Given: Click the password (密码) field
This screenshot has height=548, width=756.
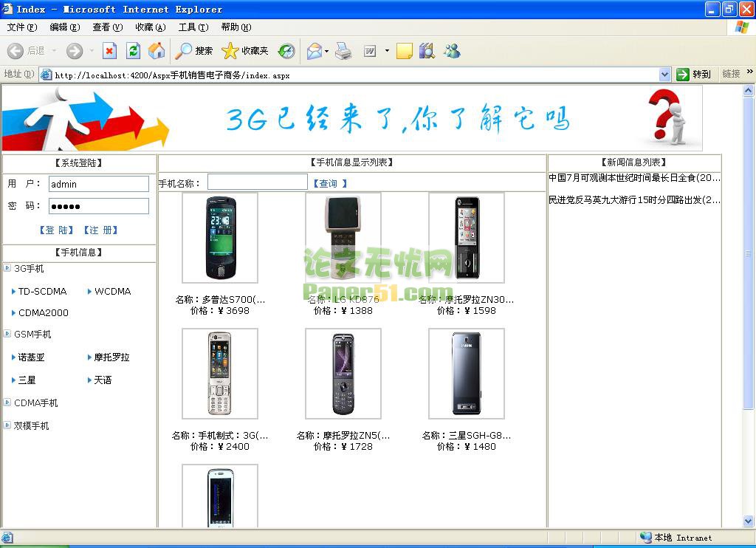Looking at the screenshot, I should 99,206.
